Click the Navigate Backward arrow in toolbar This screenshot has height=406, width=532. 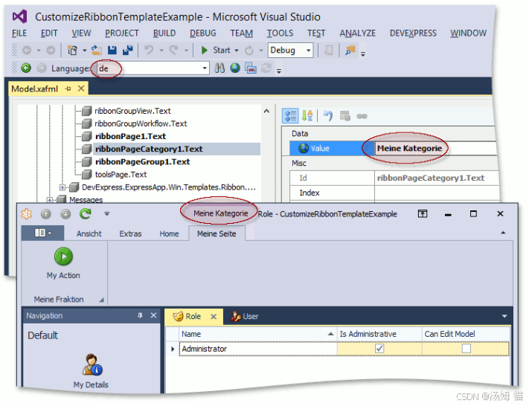pyautogui.click(x=27, y=51)
